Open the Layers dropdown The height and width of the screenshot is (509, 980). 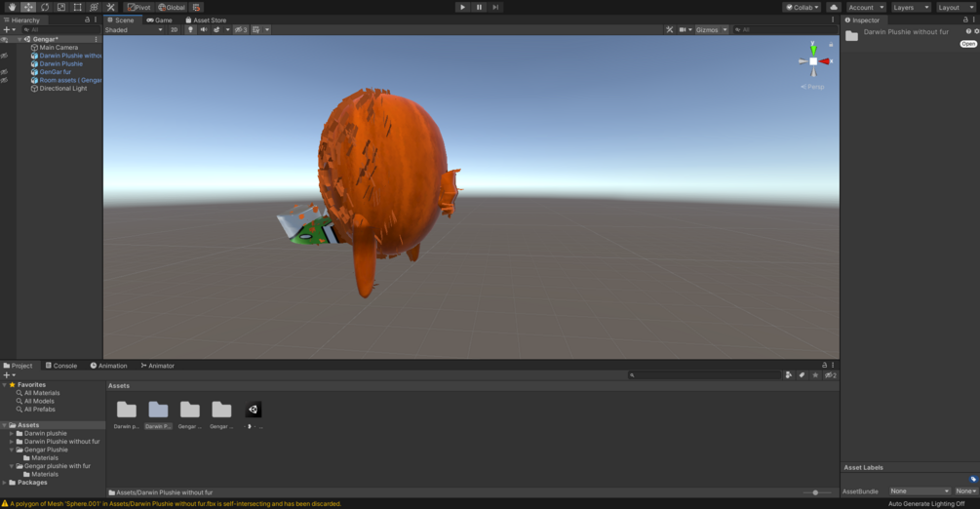(x=910, y=7)
